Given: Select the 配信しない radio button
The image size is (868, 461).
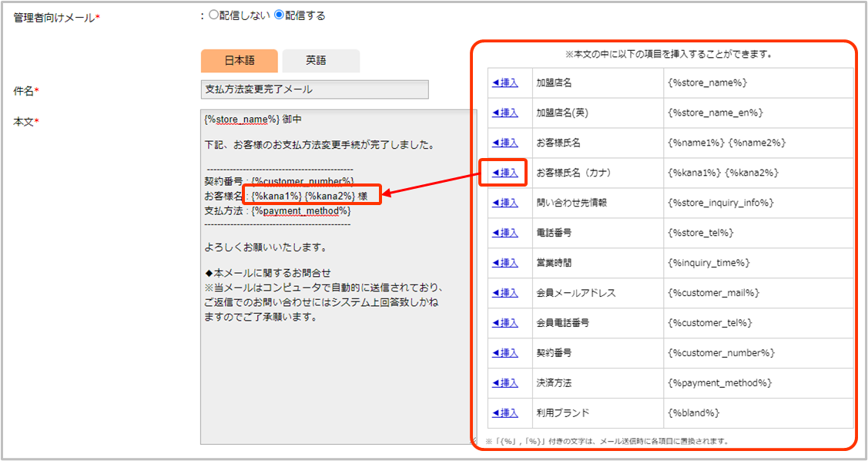Looking at the screenshot, I should [x=214, y=15].
